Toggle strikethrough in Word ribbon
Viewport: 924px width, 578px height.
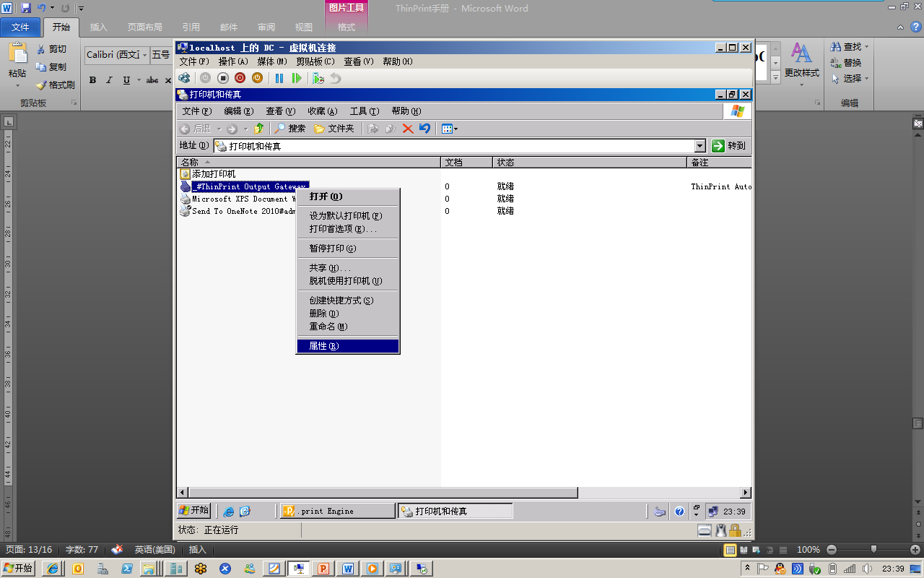[152, 80]
